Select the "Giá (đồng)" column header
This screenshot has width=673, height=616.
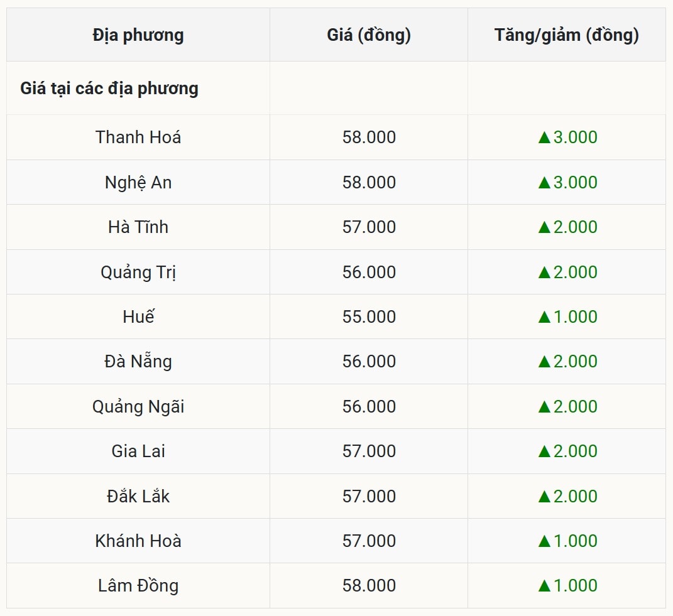point(369,35)
